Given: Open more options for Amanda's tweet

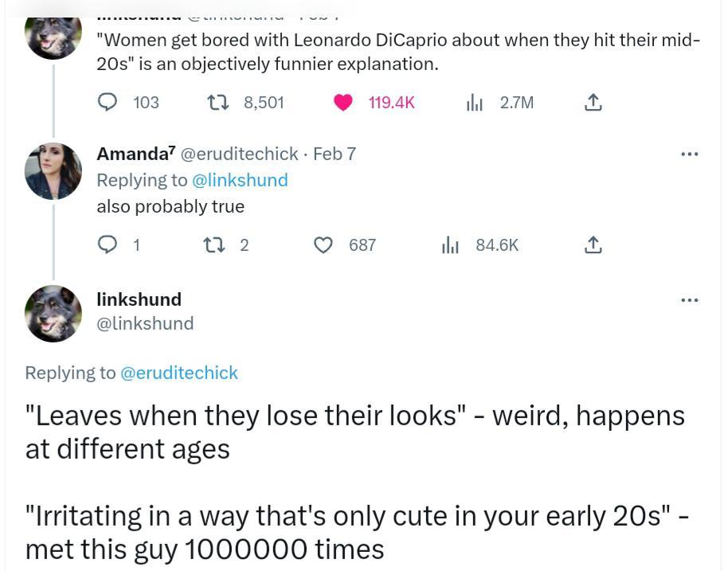Looking at the screenshot, I should coord(690,154).
